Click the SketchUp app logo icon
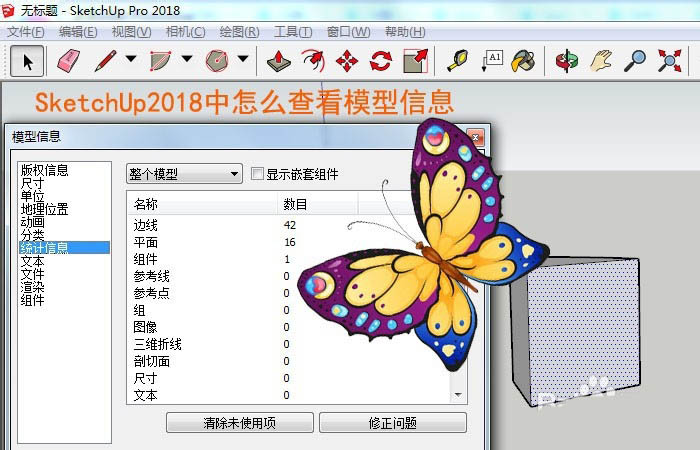The width and height of the screenshot is (700, 450). (8, 11)
